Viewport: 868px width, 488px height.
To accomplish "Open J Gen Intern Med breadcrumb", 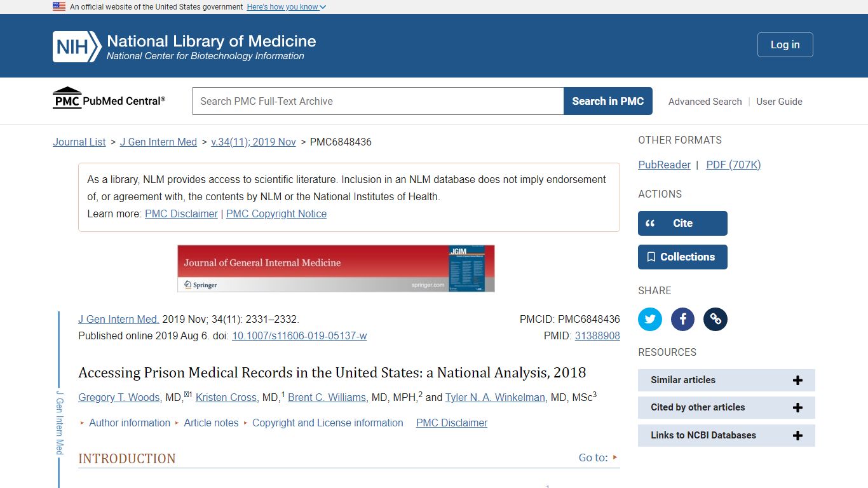I will (x=158, y=142).
